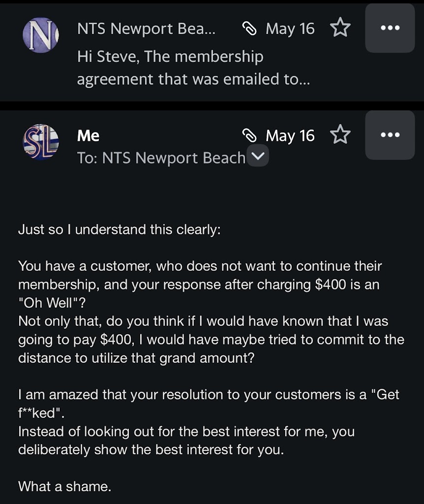Open more options for NTS message
Viewport: 424px width, 504px height.
(x=390, y=28)
